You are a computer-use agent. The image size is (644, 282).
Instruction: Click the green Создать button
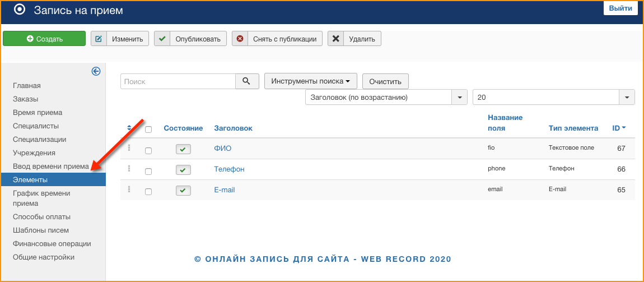pyautogui.click(x=44, y=39)
